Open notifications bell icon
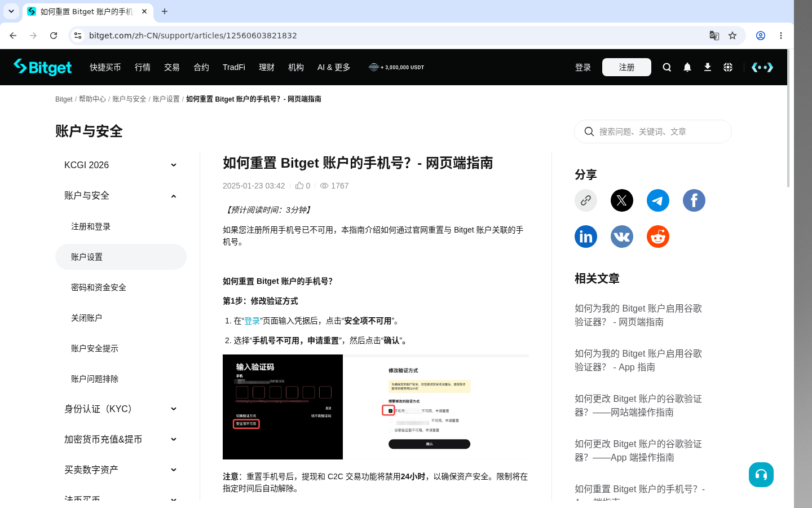Image resolution: width=812 pixels, height=508 pixels. point(687,67)
